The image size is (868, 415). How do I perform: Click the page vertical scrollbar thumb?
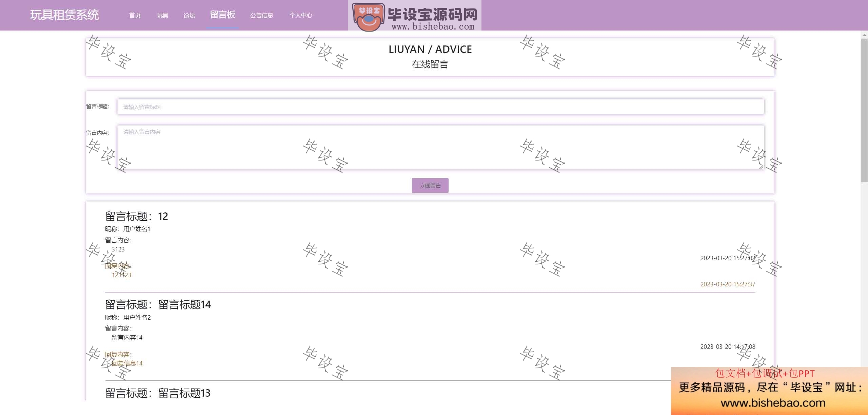click(x=864, y=110)
